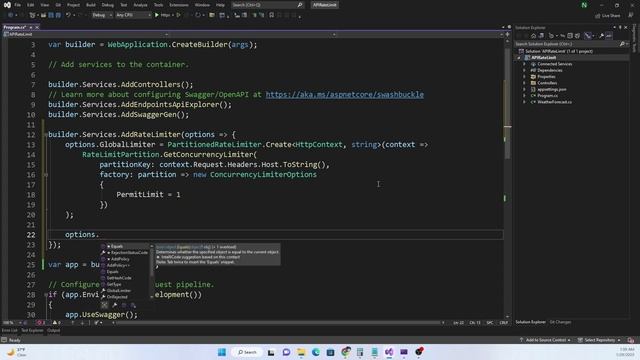Image resolution: width=640 pixels, height=360 pixels.
Task: Select RejectionStatusCode in IntelliSense list
Action: click(126, 253)
